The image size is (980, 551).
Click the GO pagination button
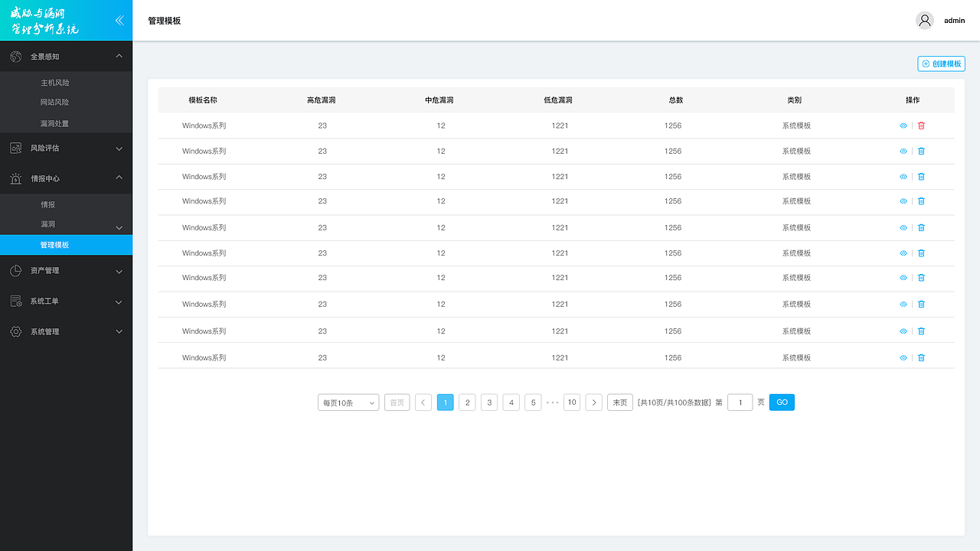pyautogui.click(x=782, y=402)
